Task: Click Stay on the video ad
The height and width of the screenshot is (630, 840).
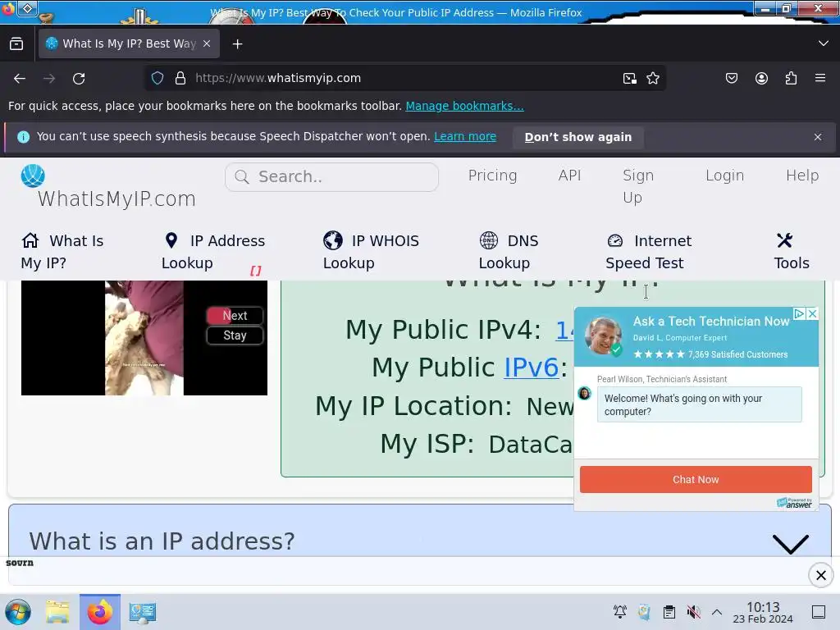Action: pos(235,336)
